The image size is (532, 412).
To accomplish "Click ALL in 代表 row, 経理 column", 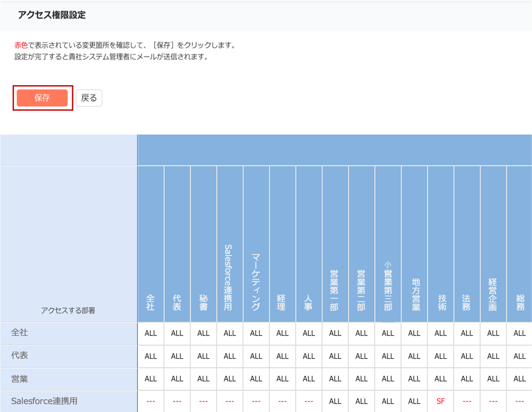I will [x=283, y=356].
